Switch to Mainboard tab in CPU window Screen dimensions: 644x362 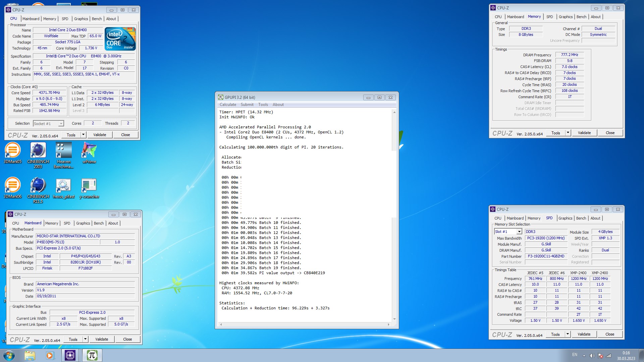point(31,19)
